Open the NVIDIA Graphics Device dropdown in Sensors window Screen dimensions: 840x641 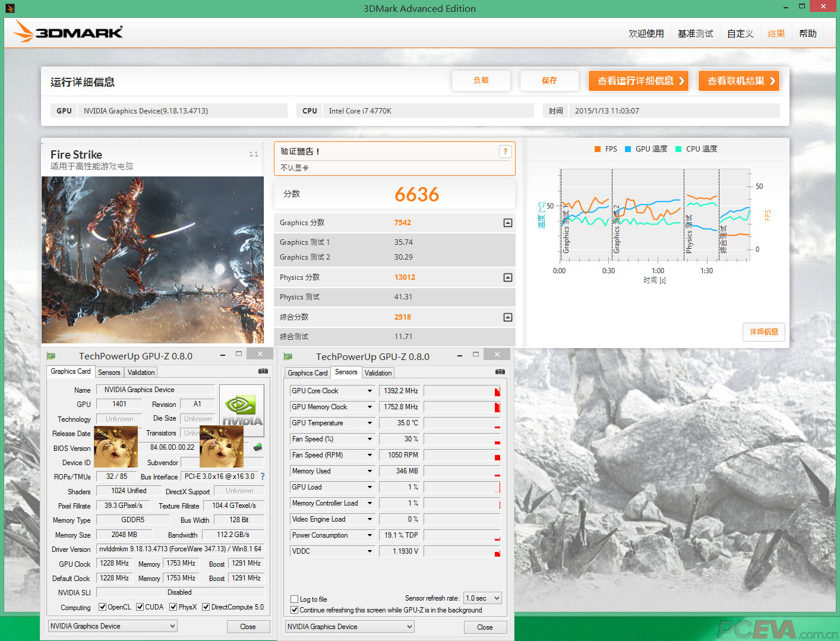point(409,627)
